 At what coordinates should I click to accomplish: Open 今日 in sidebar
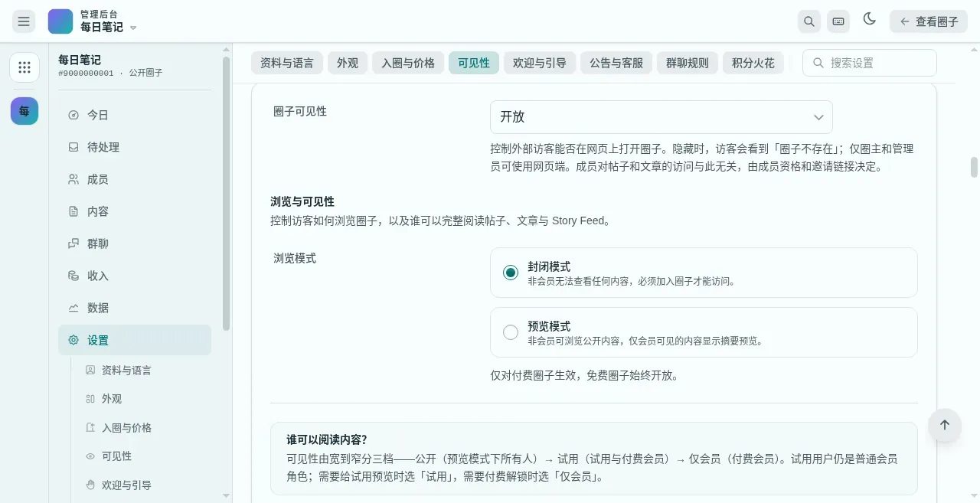click(x=135, y=115)
